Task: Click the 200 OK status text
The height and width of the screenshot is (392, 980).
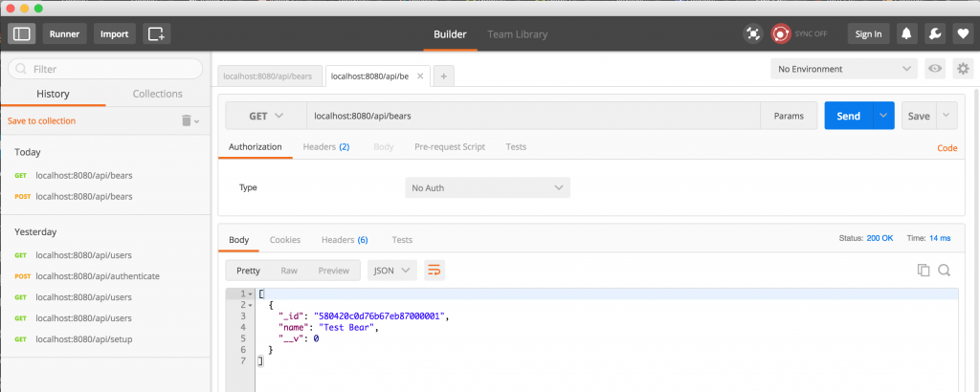Action: 880,238
